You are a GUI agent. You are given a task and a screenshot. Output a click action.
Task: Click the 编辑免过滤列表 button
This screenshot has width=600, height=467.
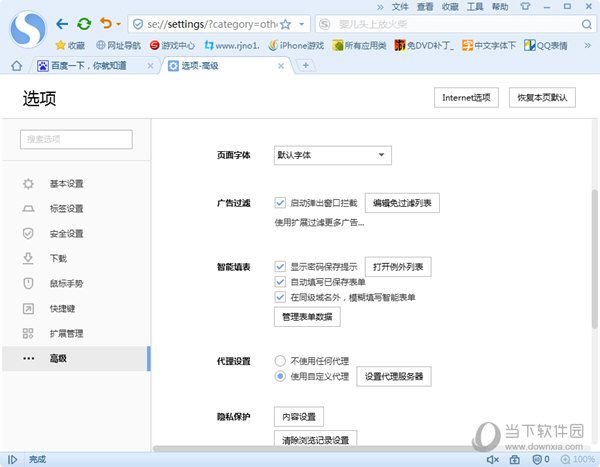(402, 203)
